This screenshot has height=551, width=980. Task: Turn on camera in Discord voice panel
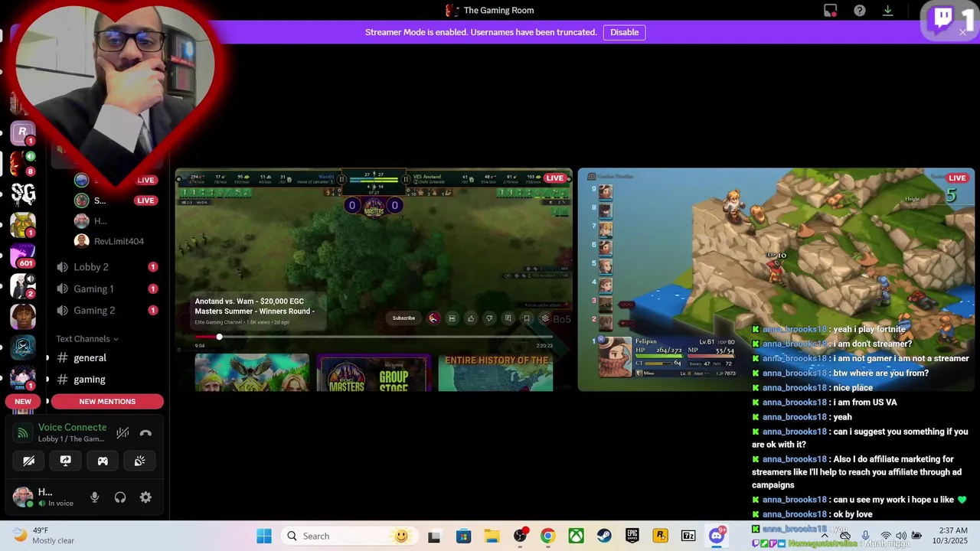pos(29,461)
